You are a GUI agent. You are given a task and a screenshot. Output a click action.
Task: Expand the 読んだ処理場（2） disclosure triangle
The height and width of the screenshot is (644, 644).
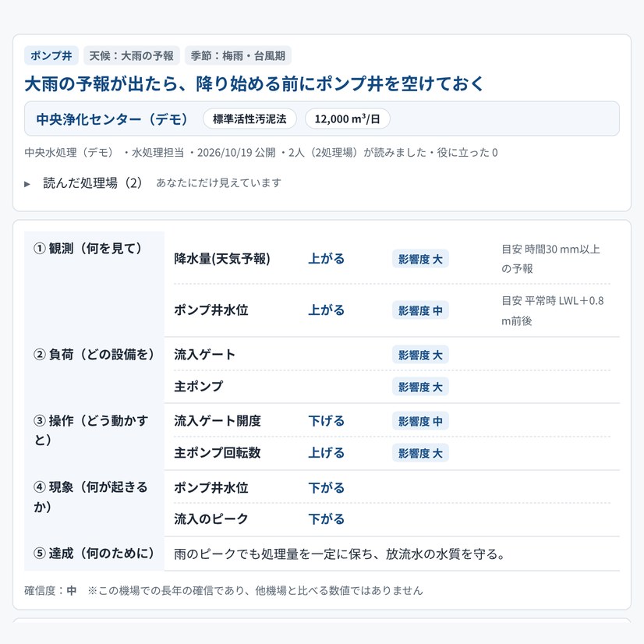(x=27, y=183)
